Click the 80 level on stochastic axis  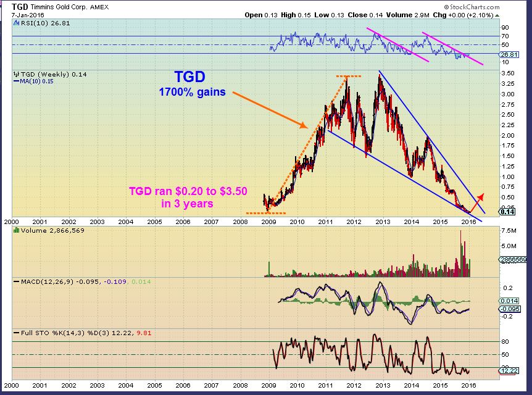(x=505, y=342)
